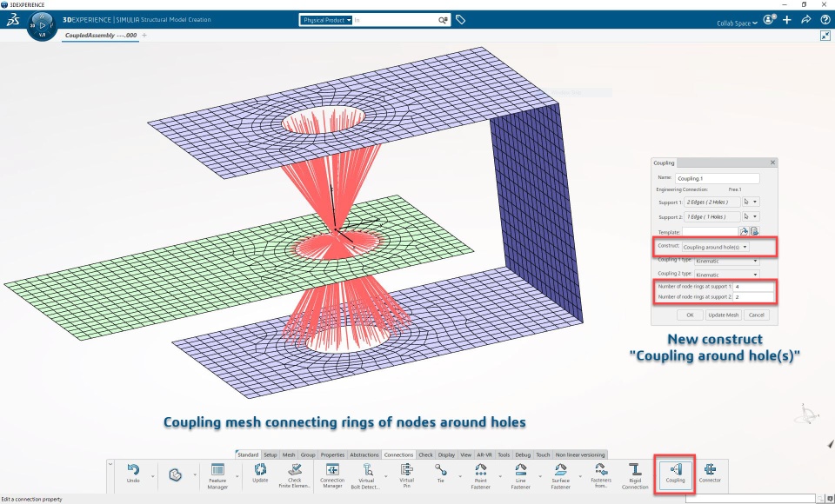Click the 3D part icon in action bar

175,474
